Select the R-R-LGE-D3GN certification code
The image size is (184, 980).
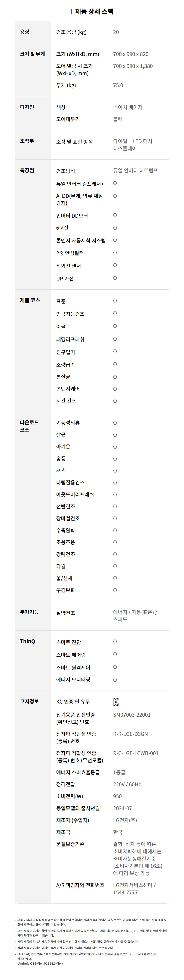[x=130, y=734]
